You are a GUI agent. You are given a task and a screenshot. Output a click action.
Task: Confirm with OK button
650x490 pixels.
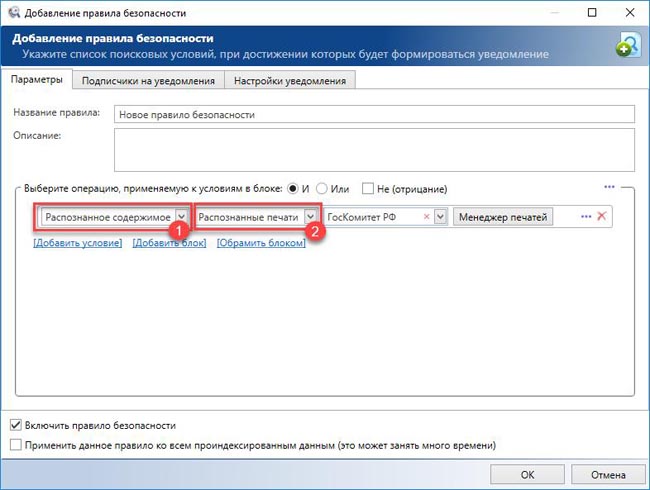point(527,474)
